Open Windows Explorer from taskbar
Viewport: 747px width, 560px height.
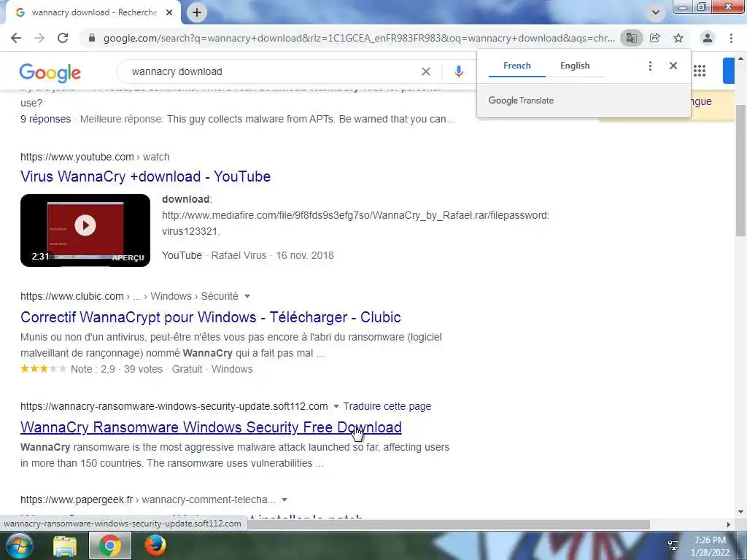[x=65, y=546]
